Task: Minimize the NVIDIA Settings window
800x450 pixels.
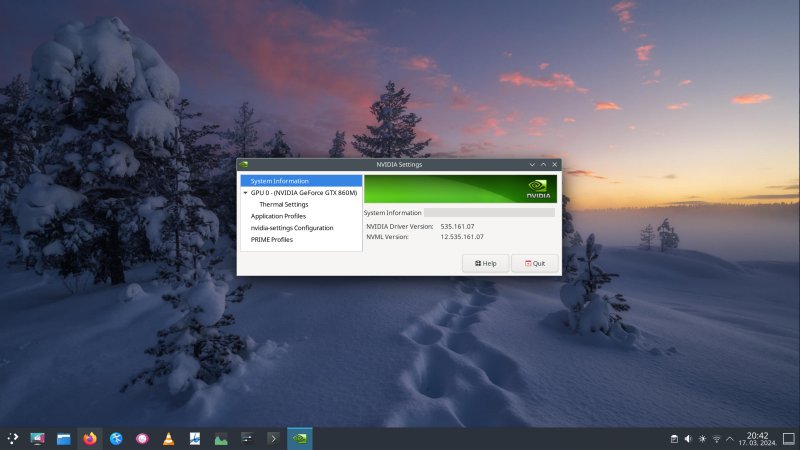Action: point(532,165)
